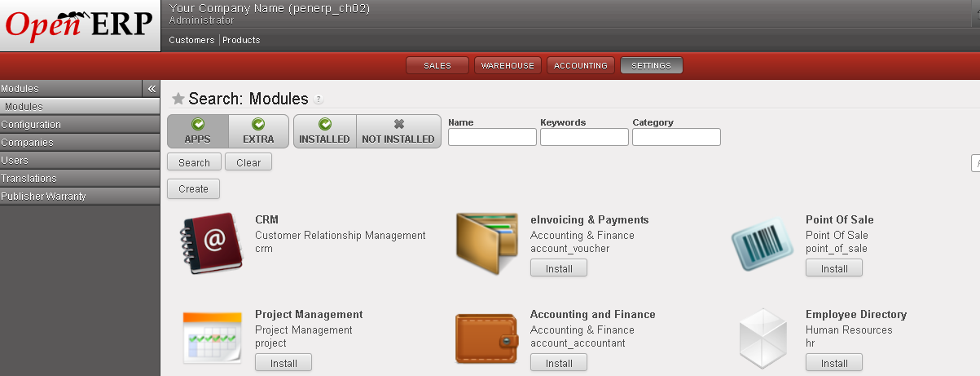Viewport: 980px width, 376px height.
Task: Install the Project Management module
Action: pyautogui.click(x=283, y=363)
